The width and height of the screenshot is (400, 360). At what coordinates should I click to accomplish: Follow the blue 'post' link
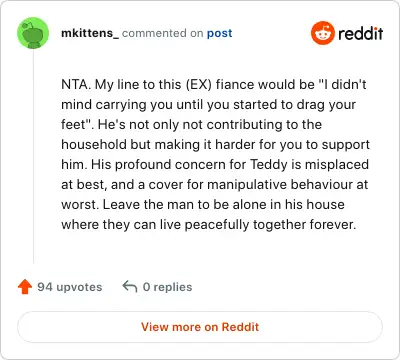click(219, 34)
